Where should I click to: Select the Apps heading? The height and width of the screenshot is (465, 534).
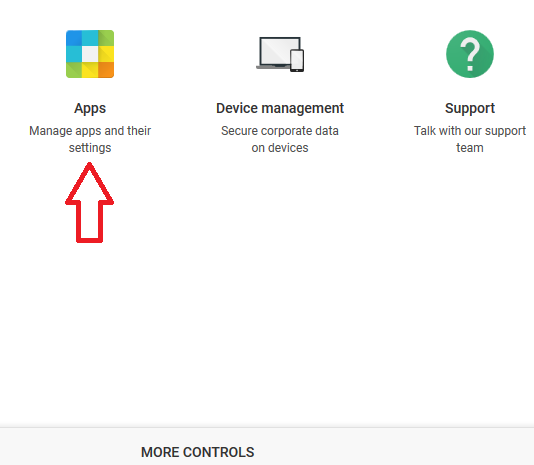click(x=90, y=108)
